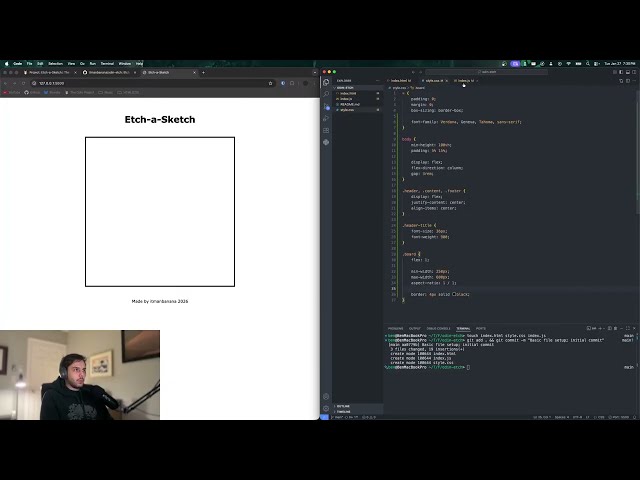Open the editor more actions ellipsis
The image size is (640, 480).
tap(634, 81)
